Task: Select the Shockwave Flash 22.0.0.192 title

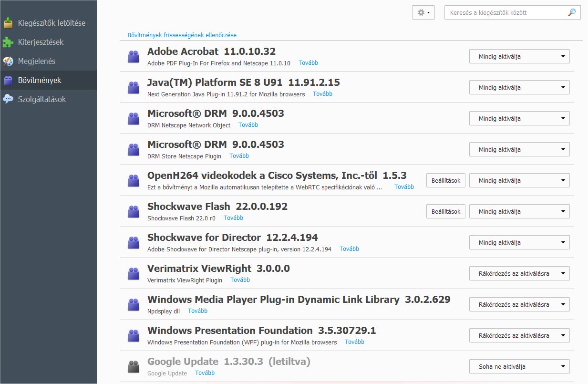Action: tap(217, 207)
